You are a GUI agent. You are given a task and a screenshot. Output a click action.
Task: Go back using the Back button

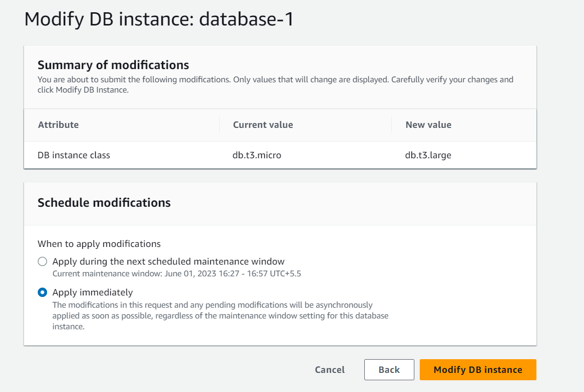389,369
